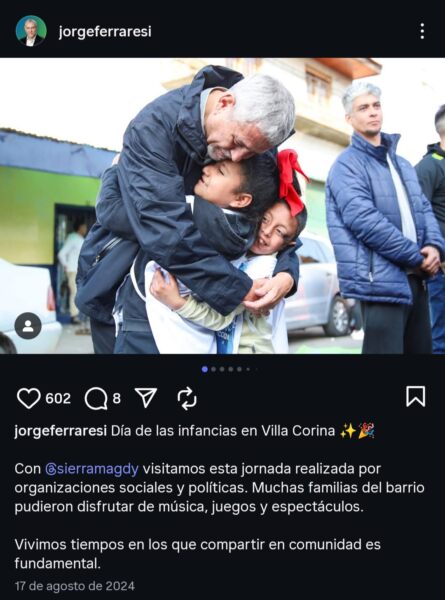
Task: Jump to second carousel dot
Action: click(214, 369)
